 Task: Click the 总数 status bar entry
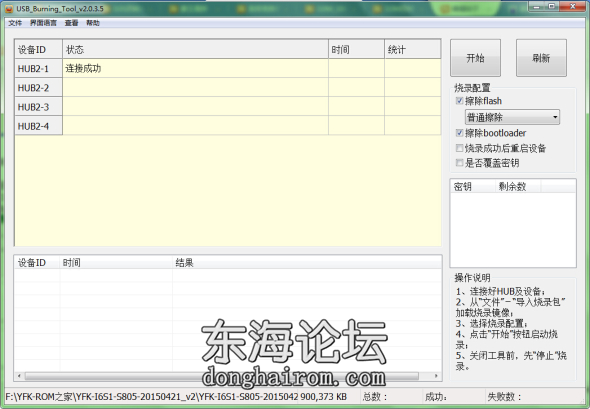point(375,397)
